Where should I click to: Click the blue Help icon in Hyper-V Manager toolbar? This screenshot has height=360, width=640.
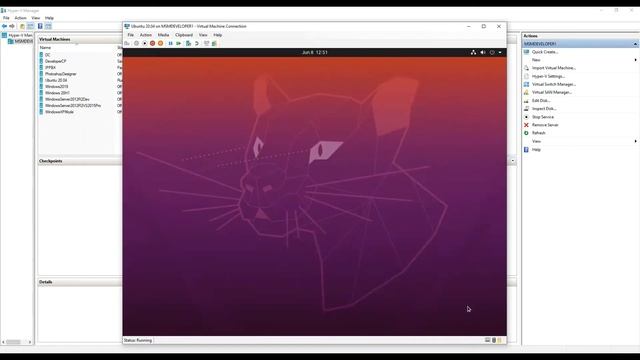tap(40, 26)
